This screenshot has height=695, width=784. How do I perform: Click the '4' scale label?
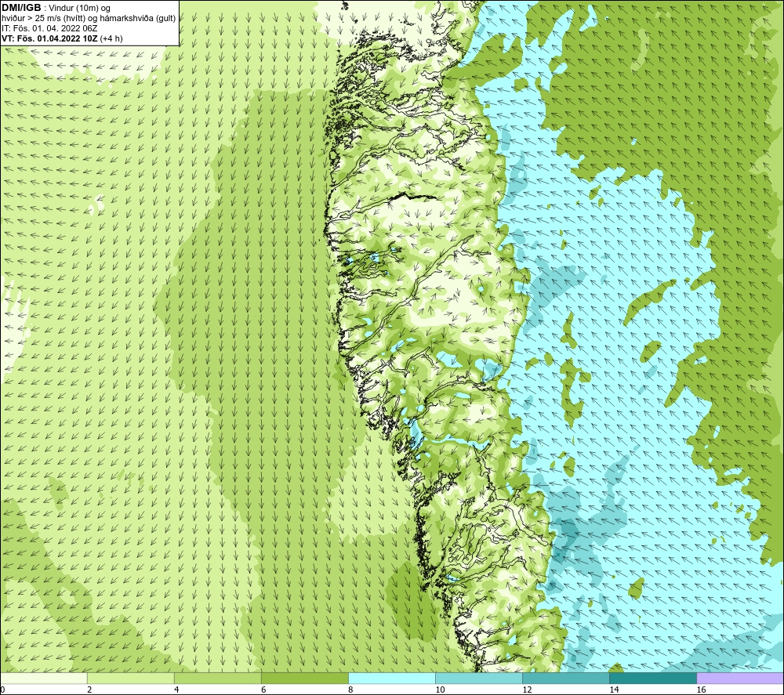coord(176,690)
